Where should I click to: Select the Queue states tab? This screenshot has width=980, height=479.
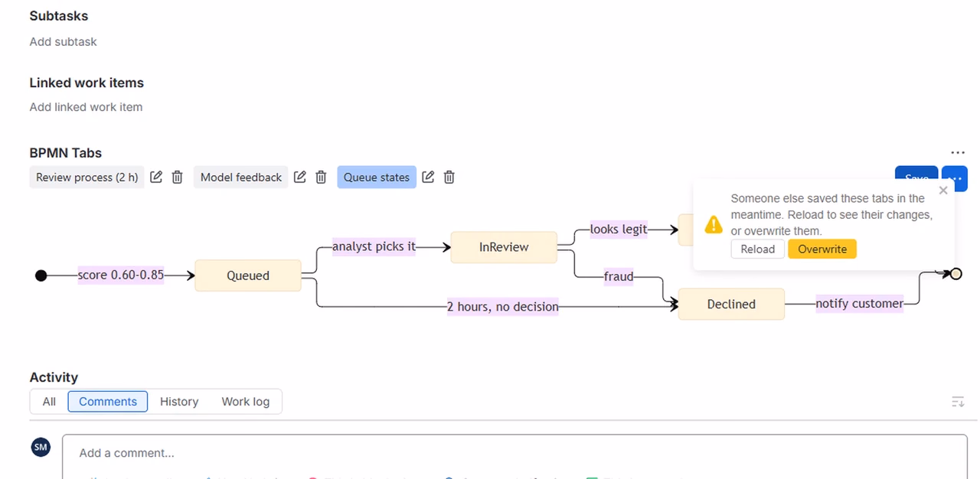[377, 178]
